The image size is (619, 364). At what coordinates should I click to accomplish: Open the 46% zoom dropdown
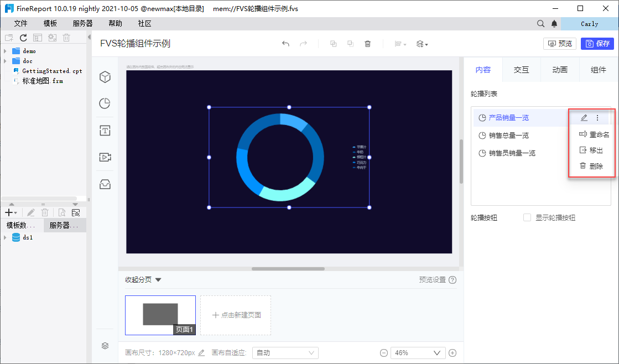[418, 353]
